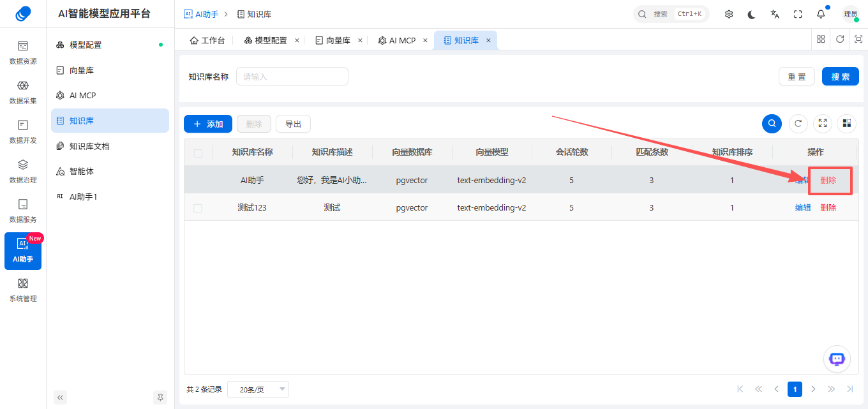Refresh the table data round button

point(798,123)
